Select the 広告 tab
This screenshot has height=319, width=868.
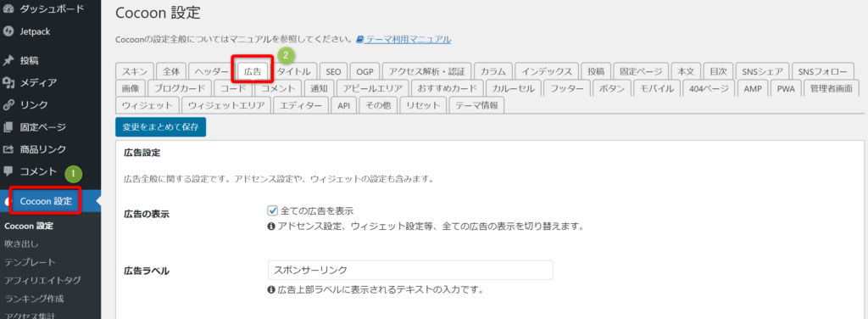[253, 71]
